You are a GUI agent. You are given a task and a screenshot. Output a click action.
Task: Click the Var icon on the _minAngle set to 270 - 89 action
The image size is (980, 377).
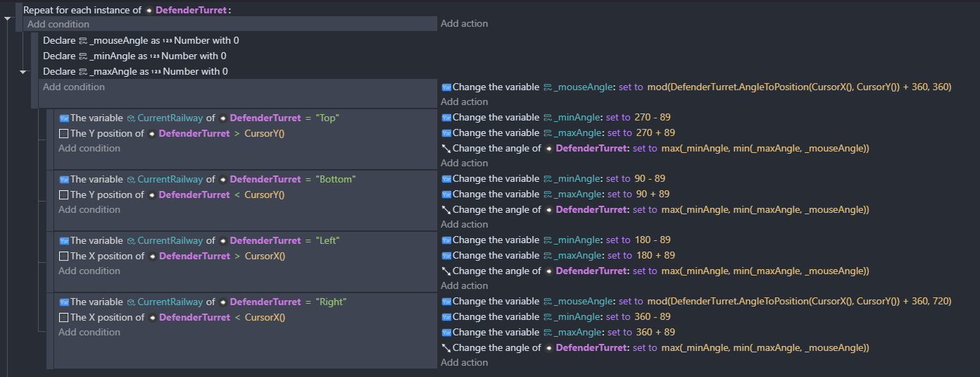tap(446, 118)
